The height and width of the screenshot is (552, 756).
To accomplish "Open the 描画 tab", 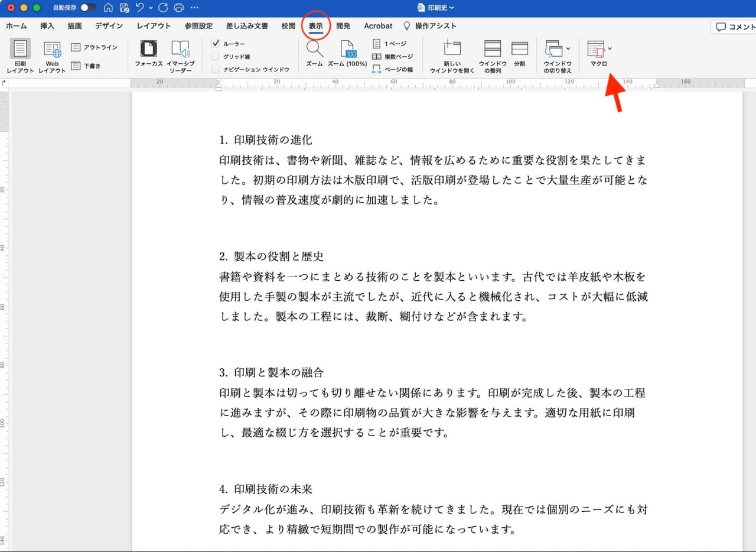I will click(x=74, y=26).
